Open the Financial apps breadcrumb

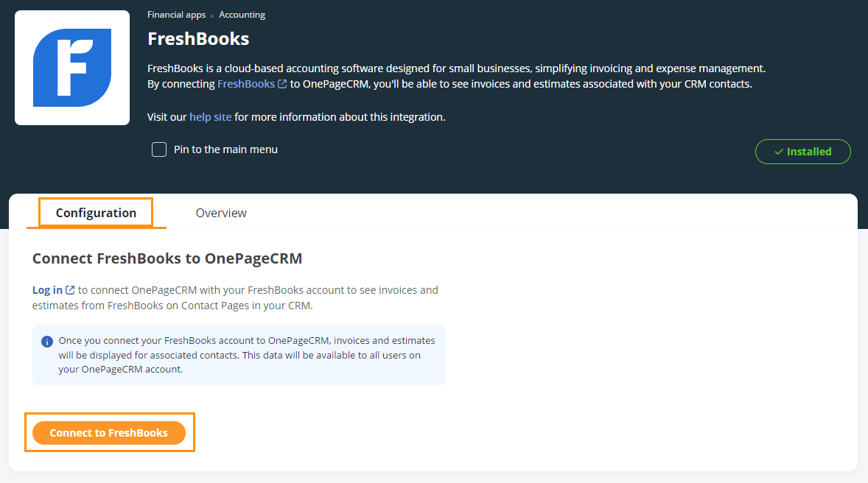tap(176, 15)
